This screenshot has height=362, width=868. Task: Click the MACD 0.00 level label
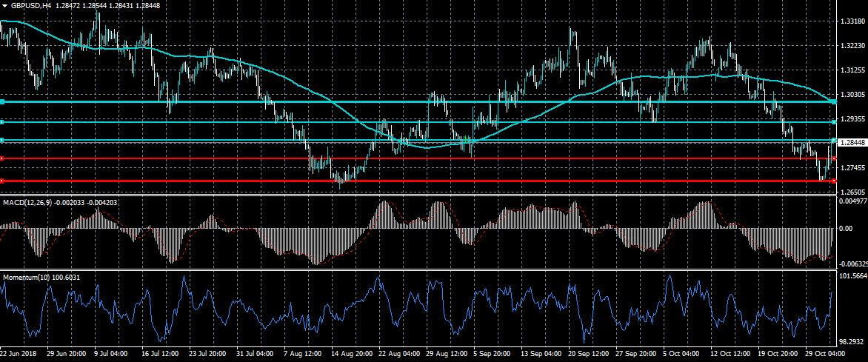pyautogui.click(x=845, y=228)
